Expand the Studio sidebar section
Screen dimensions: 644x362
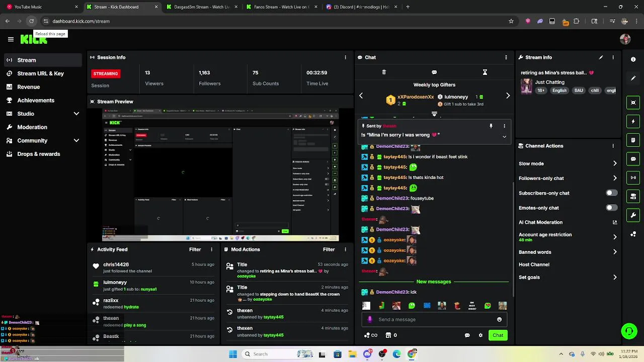pyautogui.click(x=76, y=114)
